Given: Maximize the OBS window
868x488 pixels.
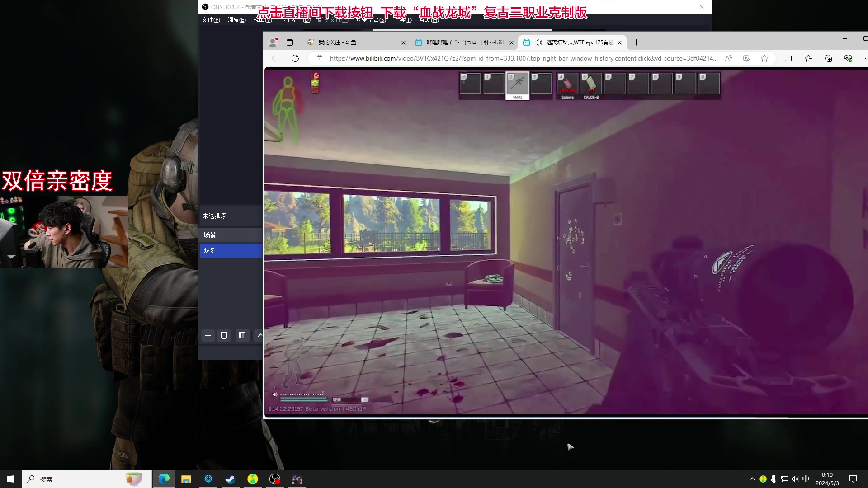Looking at the screenshot, I should (x=681, y=7).
